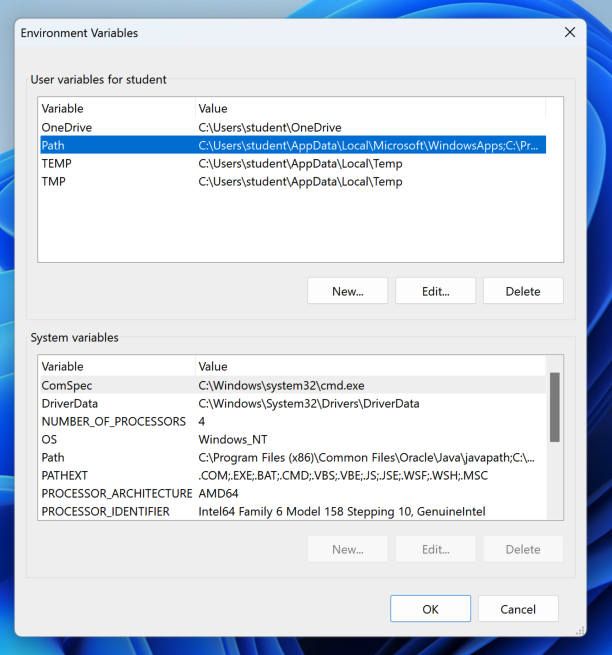
Task: Select the PROCESSOR_ARCHITECTURE system variable
Action: tap(293, 493)
